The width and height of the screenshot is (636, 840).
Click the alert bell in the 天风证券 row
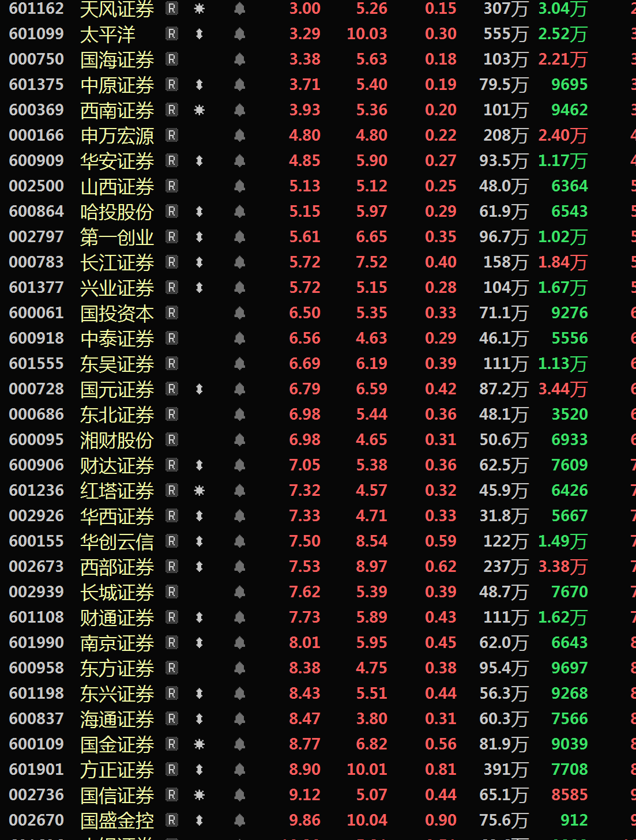240,9
